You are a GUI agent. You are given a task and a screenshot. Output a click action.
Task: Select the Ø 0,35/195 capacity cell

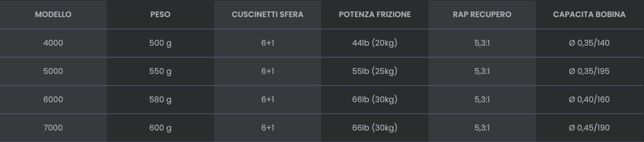coord(589,71)
